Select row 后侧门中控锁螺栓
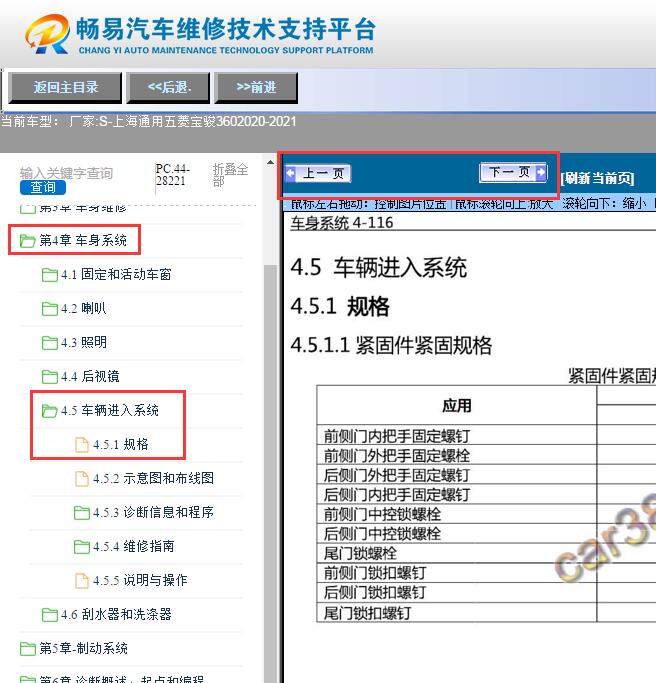 pyautogui.click(x=456, y=534)
